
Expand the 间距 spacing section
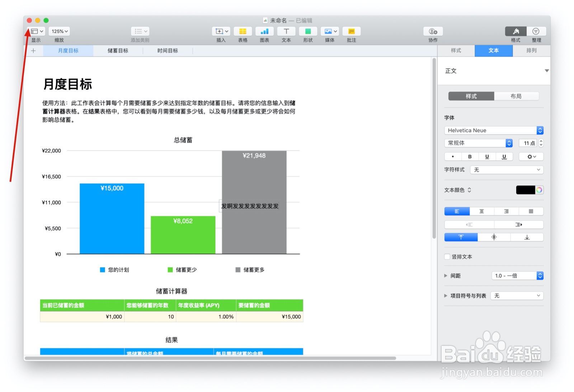(x=446, y=275)
